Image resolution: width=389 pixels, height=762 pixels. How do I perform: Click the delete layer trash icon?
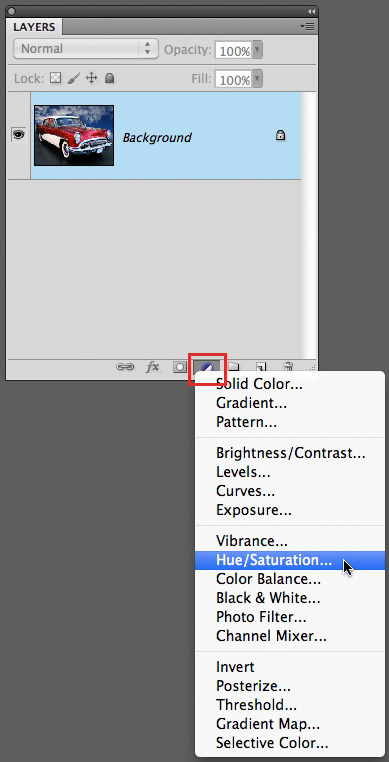point(288,367)
